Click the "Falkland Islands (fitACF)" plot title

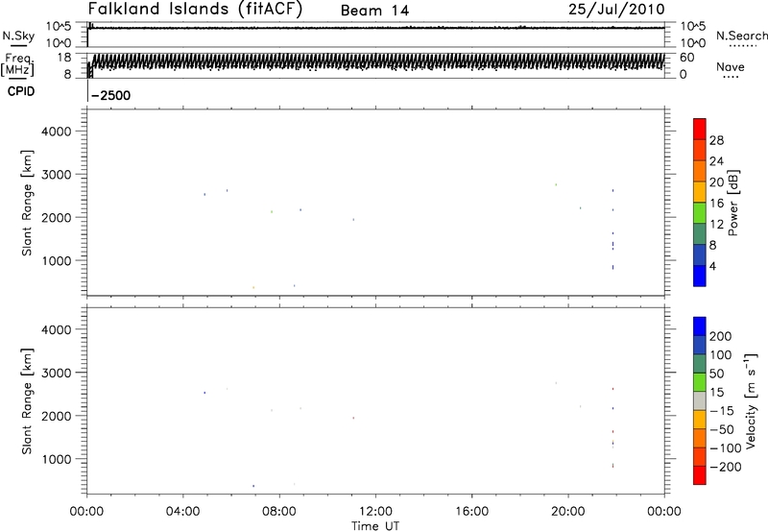195,9
